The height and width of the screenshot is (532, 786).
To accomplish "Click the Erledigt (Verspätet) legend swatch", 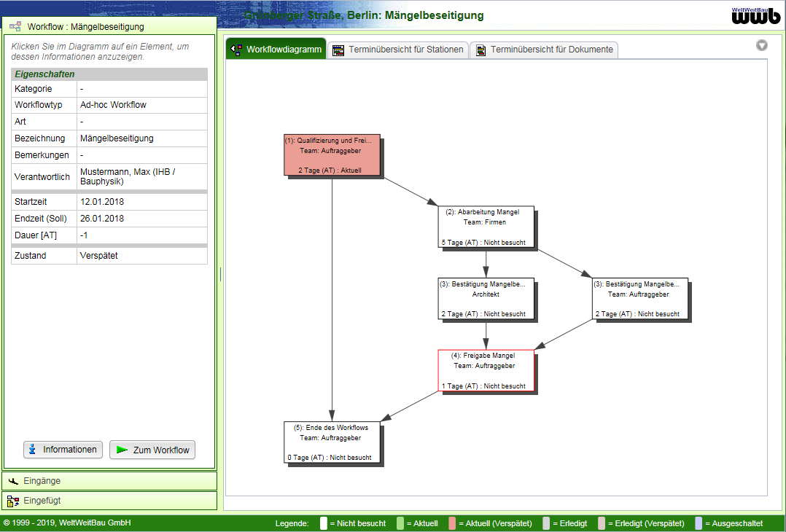I will (x=602, y=523).
